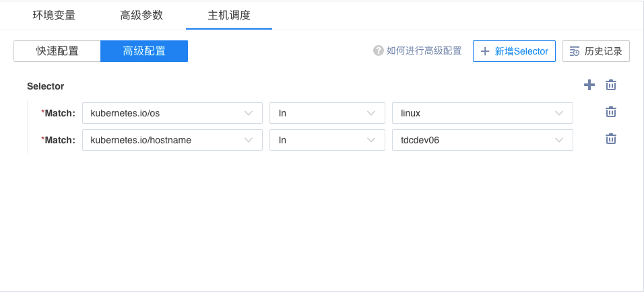Viewport: 644px width, 292px height.
Task: Open operator dropdown in the hostname row
Action: [x=327, y=140]
